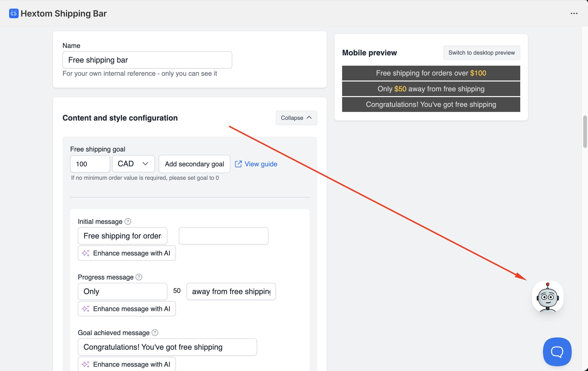Click the Hextom Shipping Bar app icon
The width and height of the screenshot is (588, 371).
[14, 13]
